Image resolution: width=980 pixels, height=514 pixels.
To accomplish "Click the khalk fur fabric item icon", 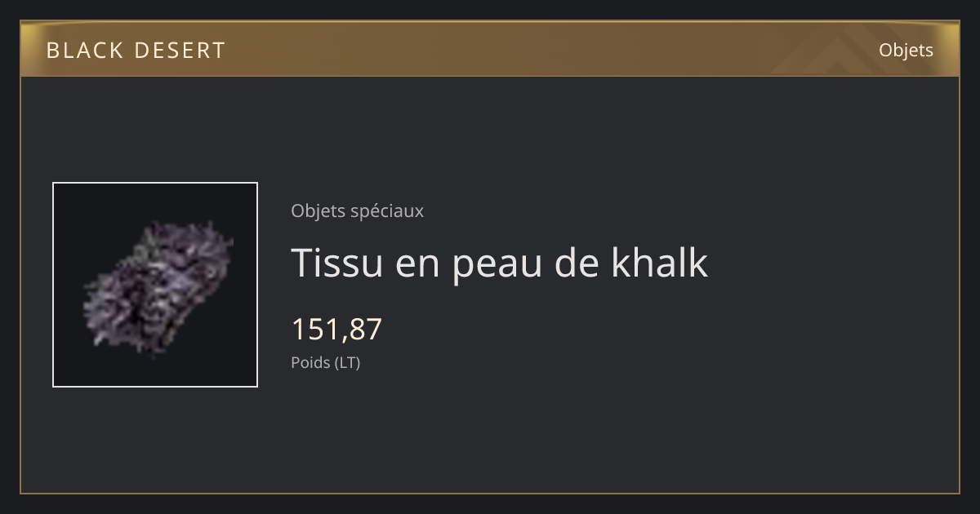I will [158, 285].
